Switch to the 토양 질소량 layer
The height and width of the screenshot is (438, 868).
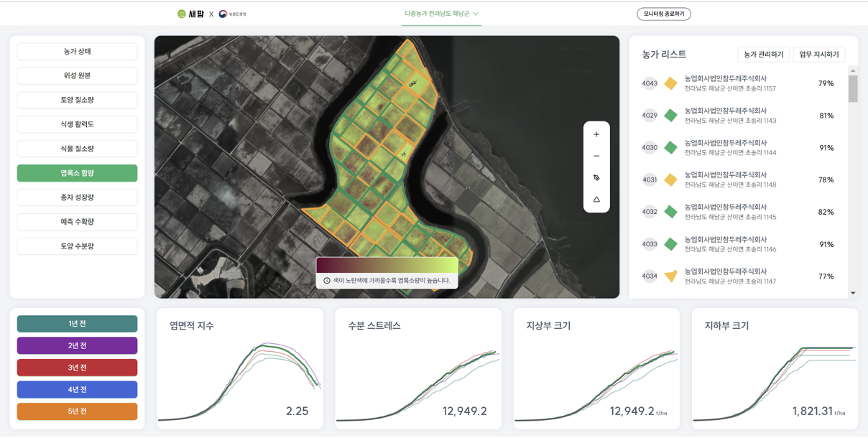[x=77, y=100]
